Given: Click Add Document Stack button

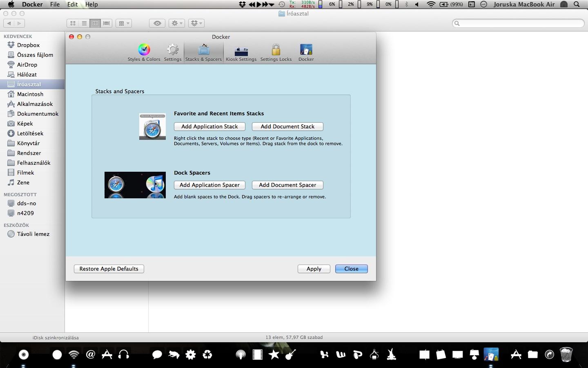Looking at the screenshot, I should point(287,126).
